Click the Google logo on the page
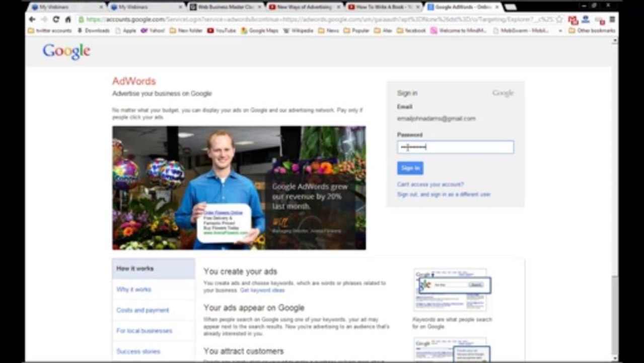 click(66, 51)
